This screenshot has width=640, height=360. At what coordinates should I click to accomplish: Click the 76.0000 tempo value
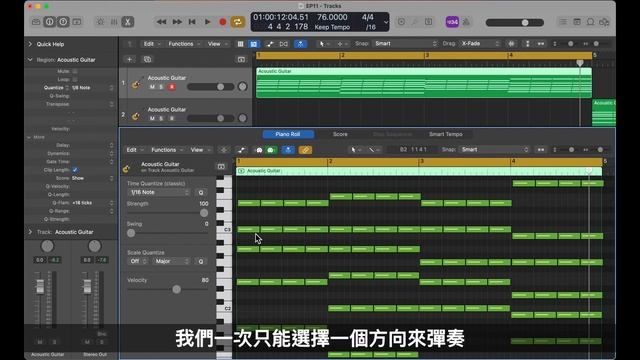click(332, 17)
